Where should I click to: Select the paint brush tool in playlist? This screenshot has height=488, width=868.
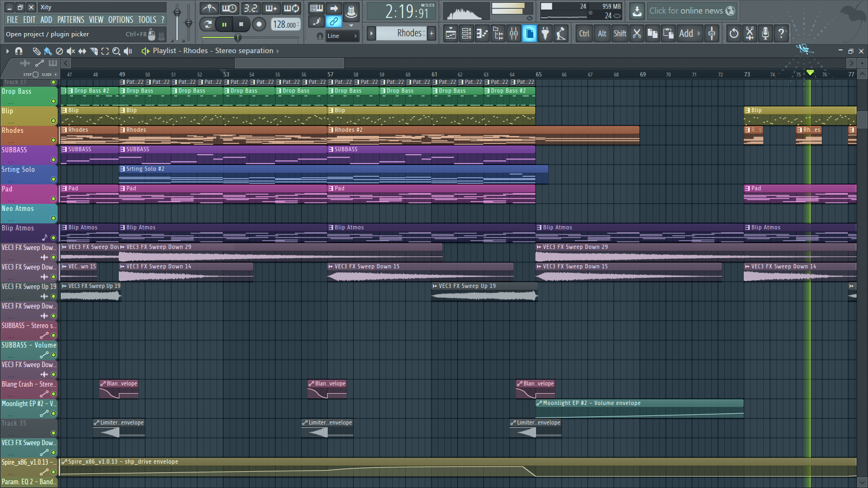pos(48,51)
